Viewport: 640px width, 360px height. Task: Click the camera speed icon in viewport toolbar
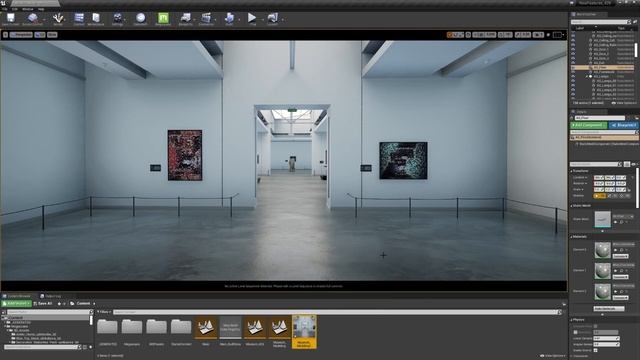pyautogui.click(x=538, y=35)
